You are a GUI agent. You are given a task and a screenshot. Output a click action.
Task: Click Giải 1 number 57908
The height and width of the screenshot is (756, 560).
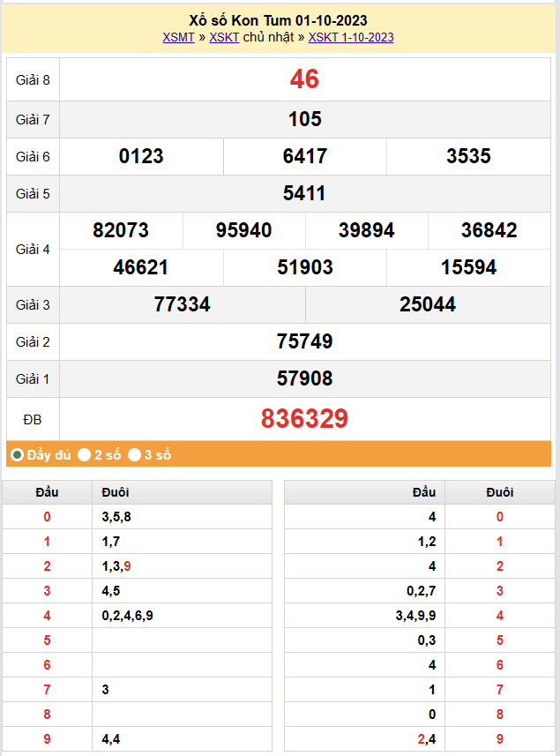304,378
